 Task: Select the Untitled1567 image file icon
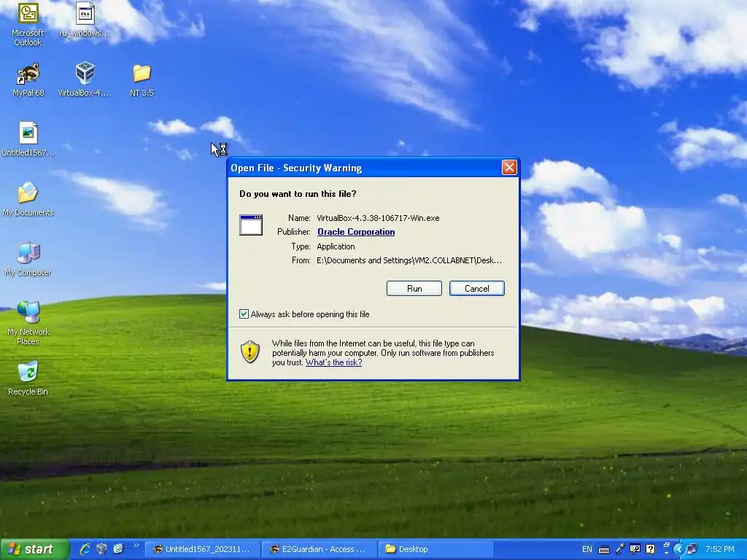pos(28,139)
